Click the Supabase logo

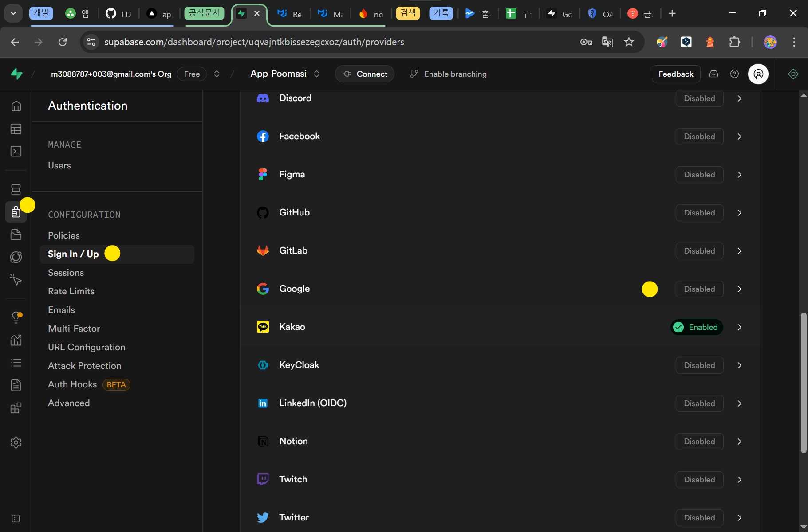(16, 74)
